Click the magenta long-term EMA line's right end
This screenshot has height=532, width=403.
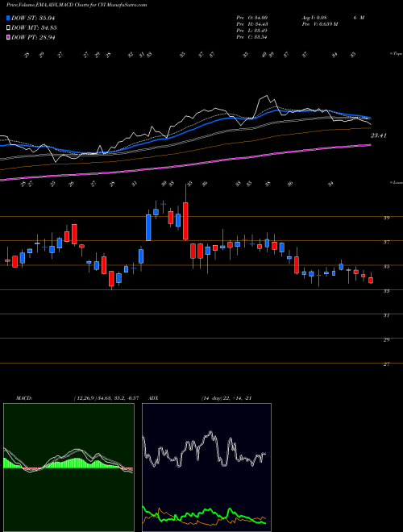[369, 145]
